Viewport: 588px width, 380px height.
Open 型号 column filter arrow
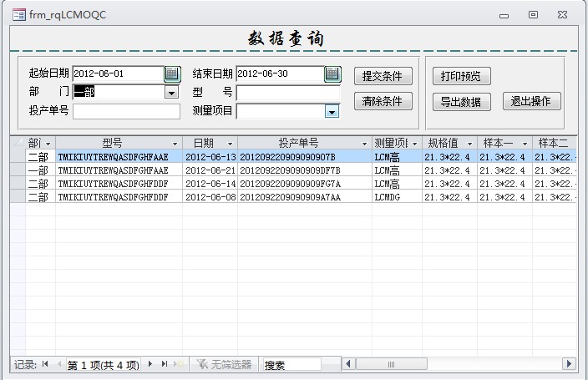click(175, 144)
